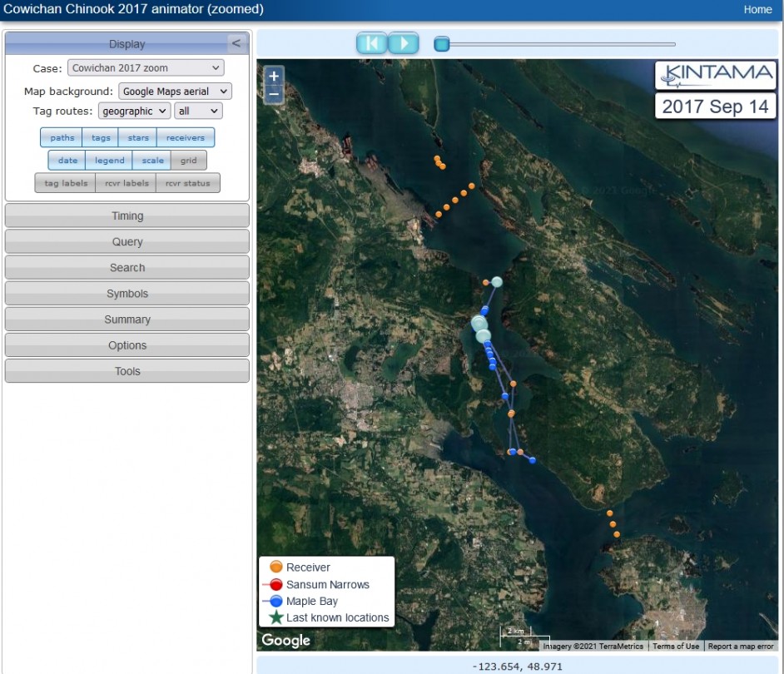The width and height of the screenshot is (784, 674).
Task: Zoom in on the map
Action: pyautogui.click(x=274, y=76)
